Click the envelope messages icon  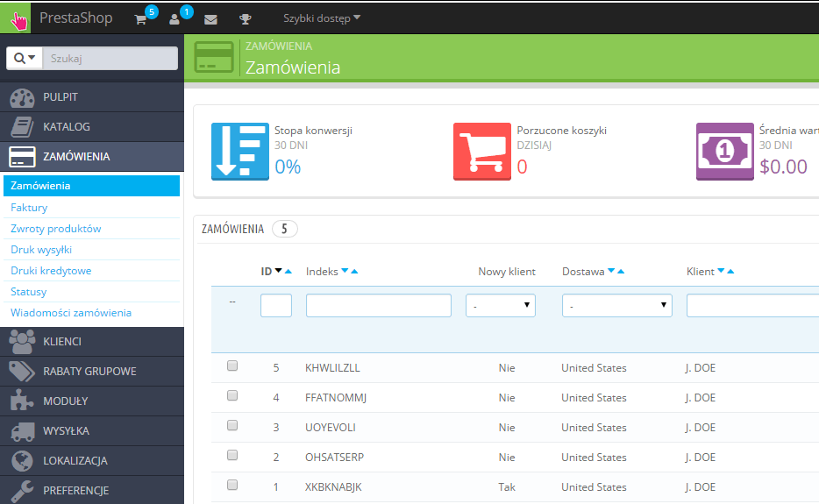(x=210, y=19)
